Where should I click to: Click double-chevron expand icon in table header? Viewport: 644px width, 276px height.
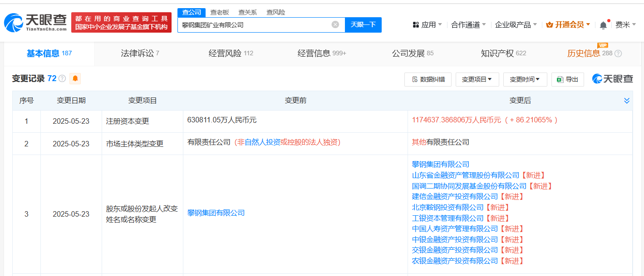627,101
